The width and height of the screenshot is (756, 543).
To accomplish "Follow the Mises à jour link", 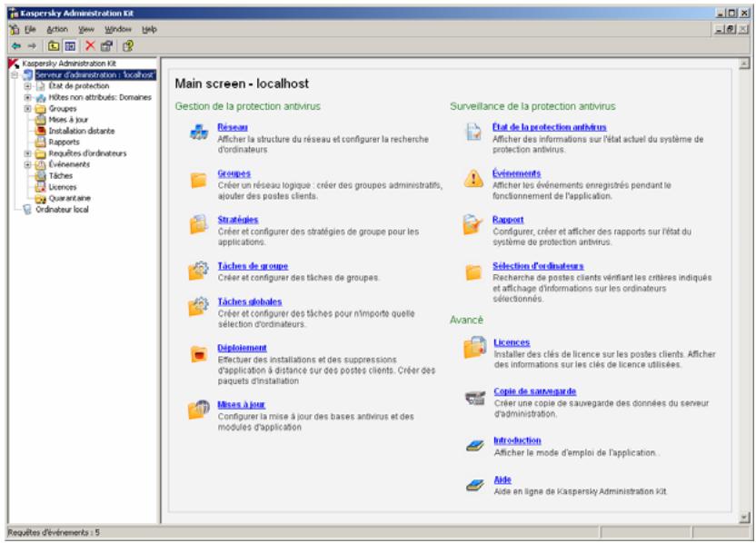I will point(241,405).
